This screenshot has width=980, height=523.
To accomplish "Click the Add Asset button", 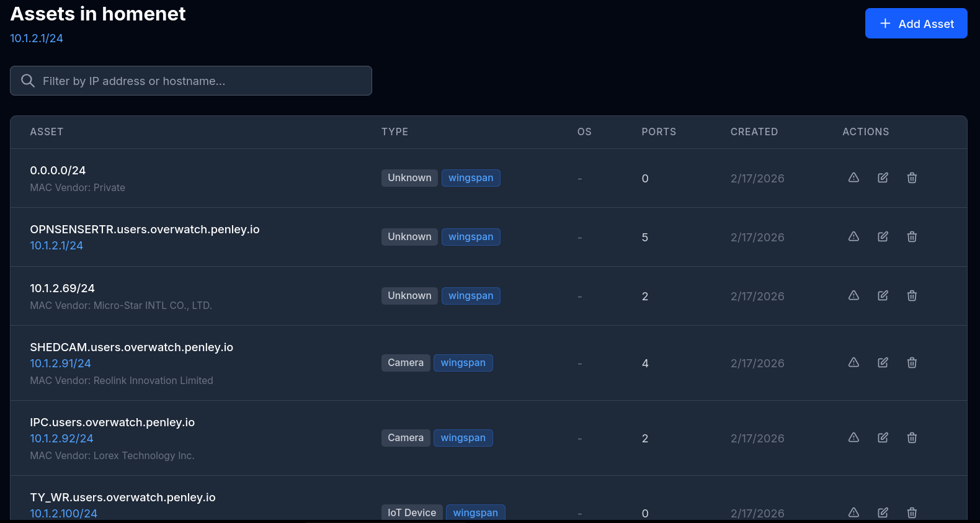I will pyautogui.click(x=916, y=24).
